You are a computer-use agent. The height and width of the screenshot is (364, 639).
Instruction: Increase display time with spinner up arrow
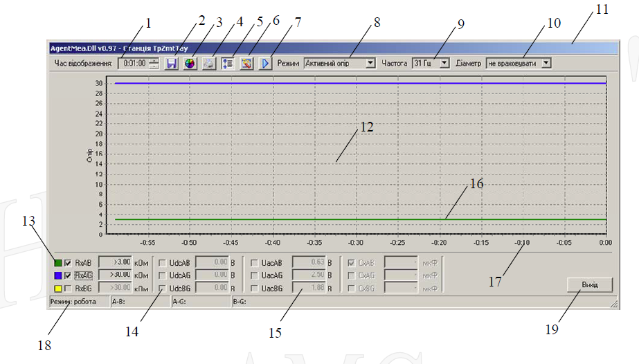pyautogui.click(x=154, y=61)
